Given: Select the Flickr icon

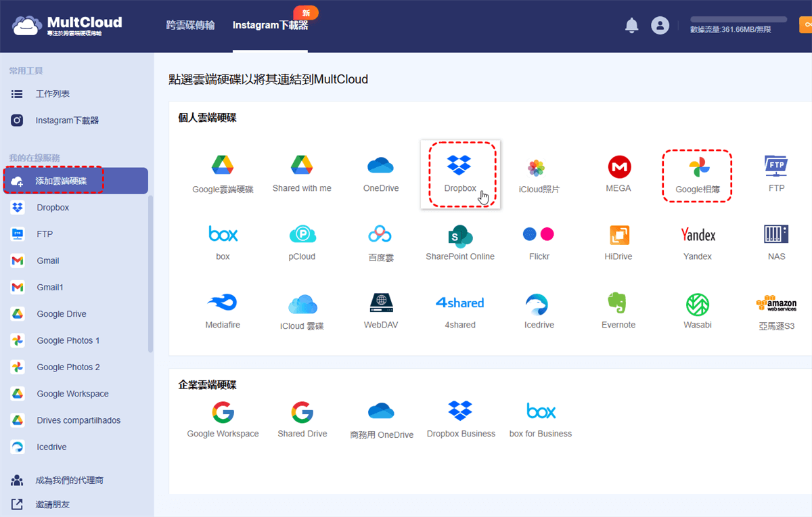Looking at the screenshot, I should pos(539,234).
